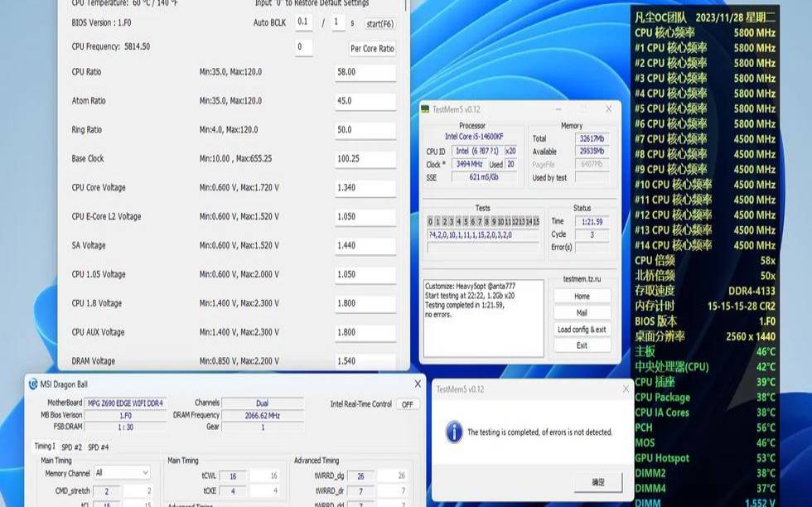Close the TestMem5 main window
This screenshot has height=507, width=812.
(609, 109)
